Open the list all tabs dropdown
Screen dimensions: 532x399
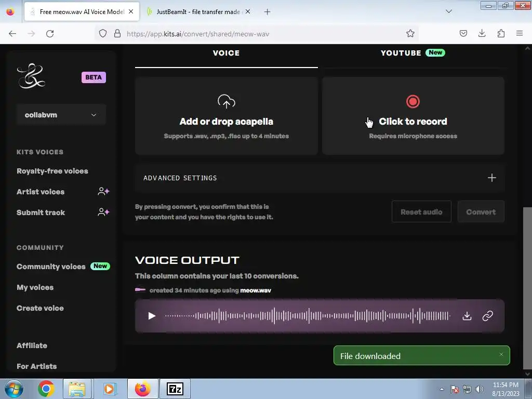(448, 11)
